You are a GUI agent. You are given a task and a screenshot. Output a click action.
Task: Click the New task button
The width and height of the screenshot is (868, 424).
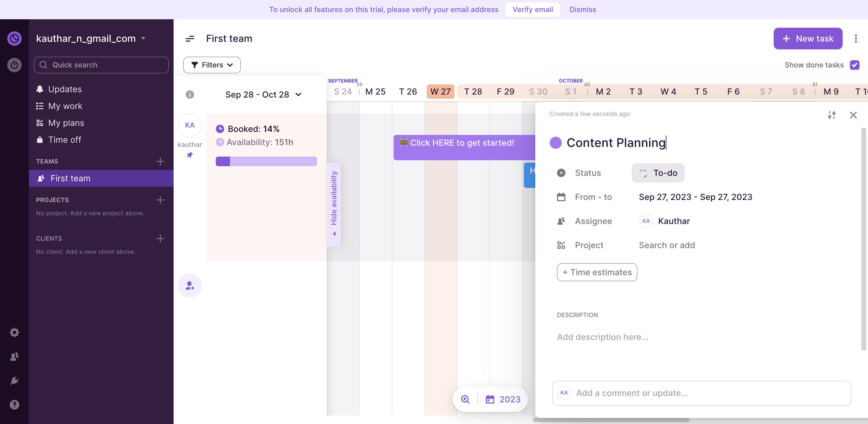point(808,39)
